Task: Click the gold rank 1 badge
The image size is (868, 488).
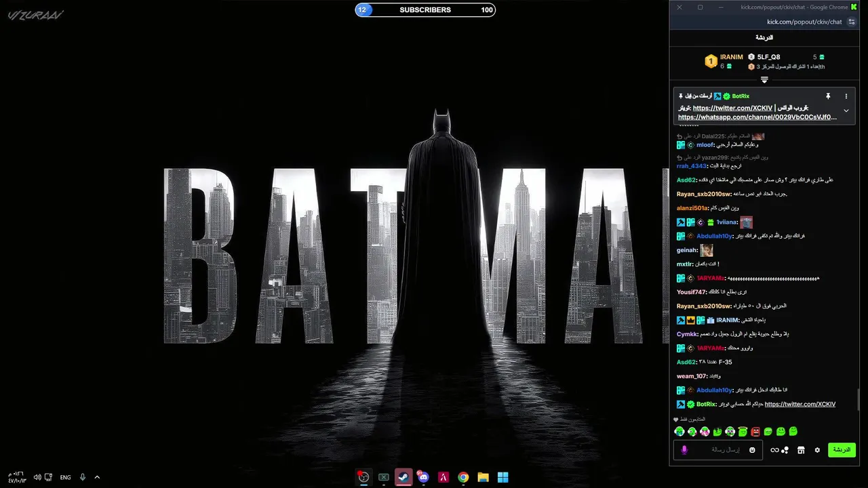Action: click(711, 62)
